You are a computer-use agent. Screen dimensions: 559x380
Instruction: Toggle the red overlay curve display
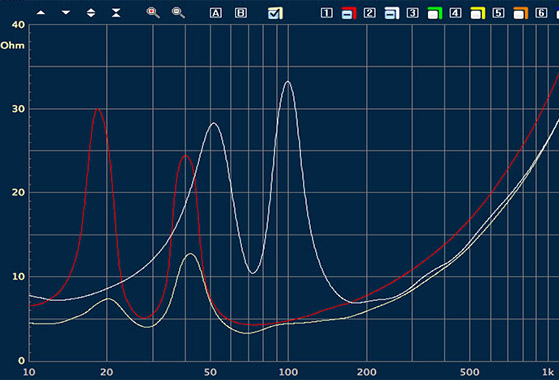(349, 14)
